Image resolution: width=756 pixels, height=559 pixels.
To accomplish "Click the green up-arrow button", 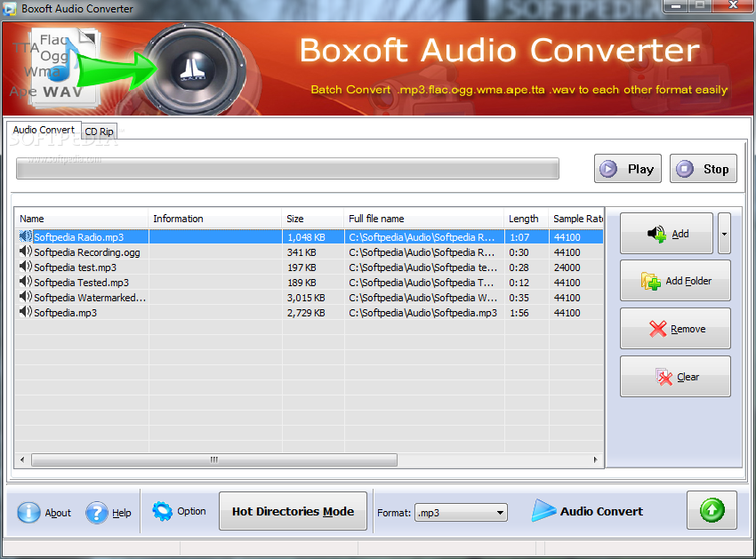I will (x=712, y=510).
